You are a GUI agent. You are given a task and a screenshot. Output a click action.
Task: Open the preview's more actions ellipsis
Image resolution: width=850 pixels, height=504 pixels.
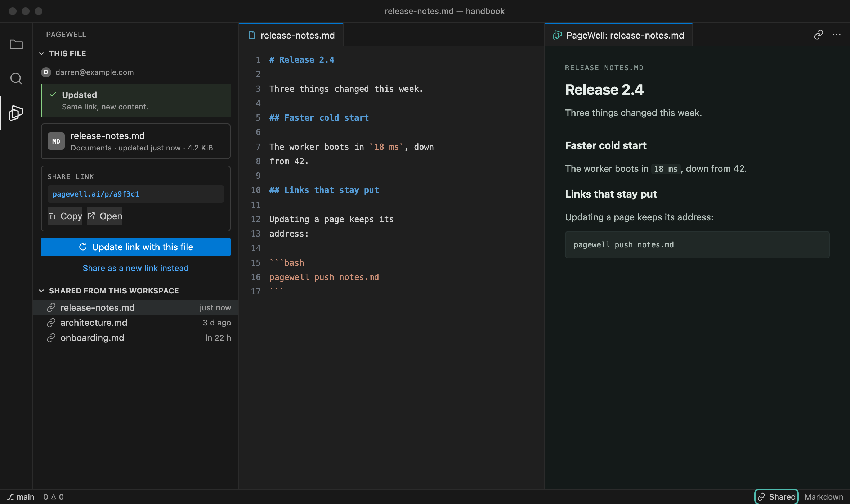point(837,35)
